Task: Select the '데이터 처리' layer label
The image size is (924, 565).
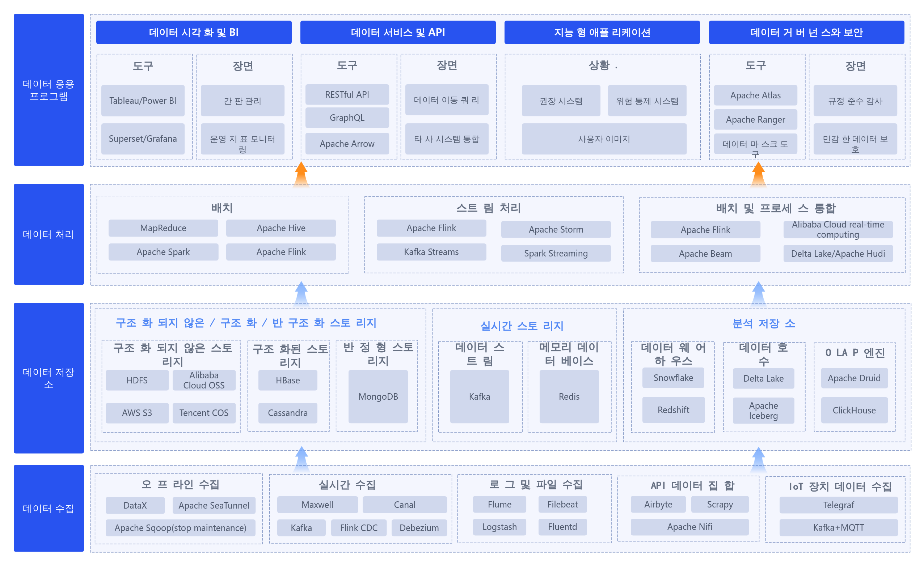Action: coord(49,234)
